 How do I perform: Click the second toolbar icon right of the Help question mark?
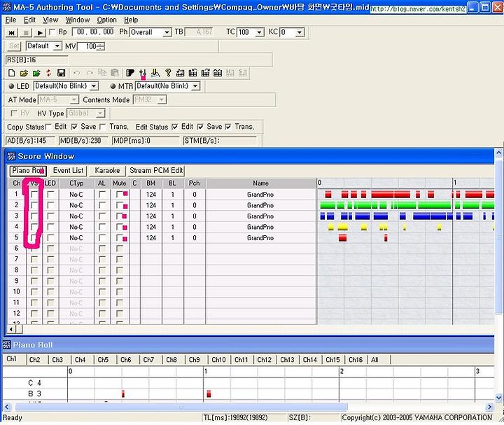pyautogui.click(x=193, y=73)
